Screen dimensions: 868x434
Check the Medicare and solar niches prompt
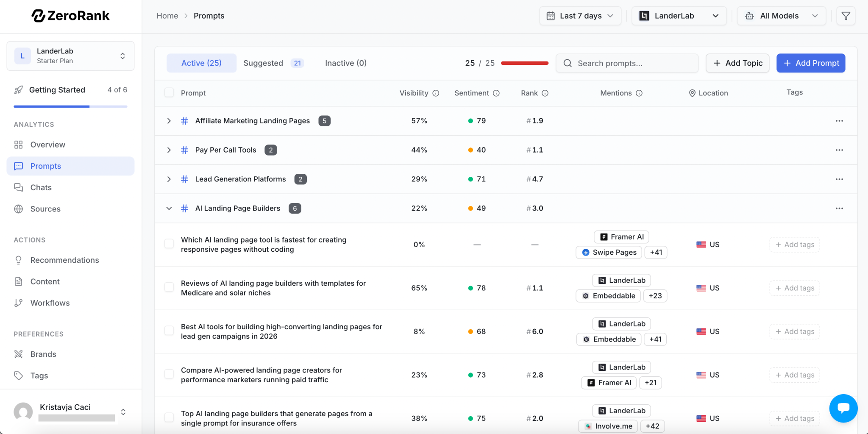169,288
